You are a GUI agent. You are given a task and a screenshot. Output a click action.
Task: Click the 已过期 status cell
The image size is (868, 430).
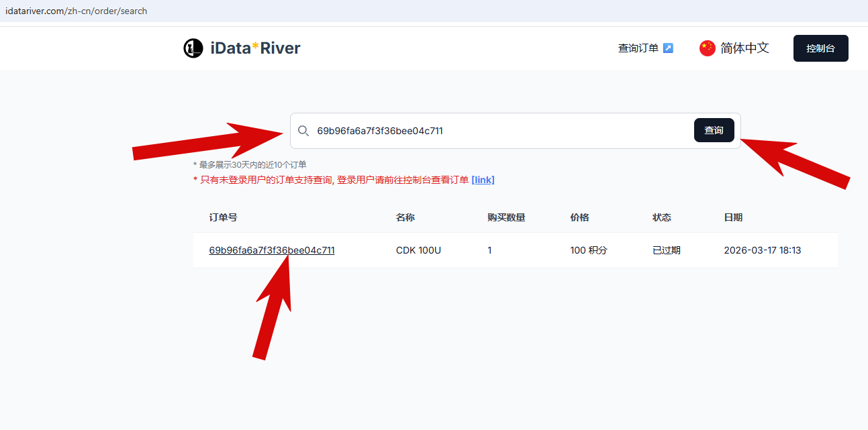(x=667, y=250)
